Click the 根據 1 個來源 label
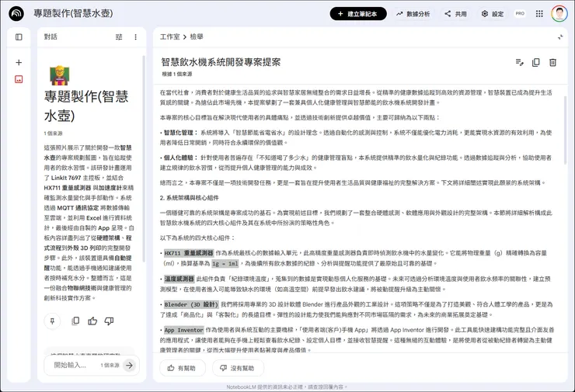The height and width of the screenshot is (392, 575). coord(177,74)
